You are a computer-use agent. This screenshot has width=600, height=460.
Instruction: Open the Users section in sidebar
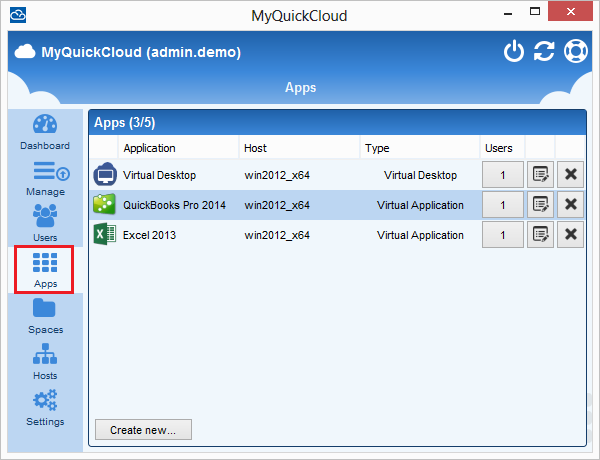pyautogui.click(x=45, y=223)
